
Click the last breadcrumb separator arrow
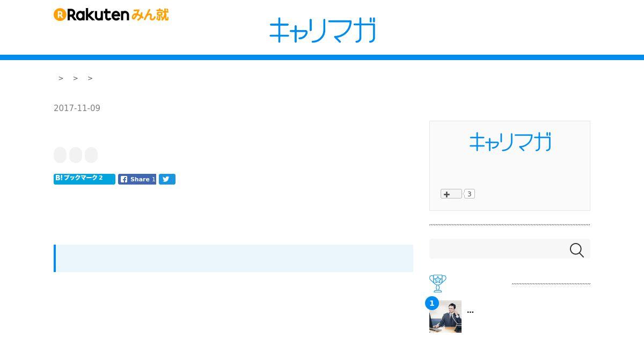click(90, 78)
